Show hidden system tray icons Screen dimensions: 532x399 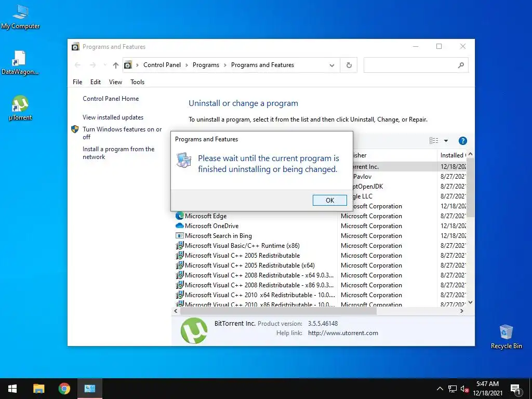coord(440,389)
